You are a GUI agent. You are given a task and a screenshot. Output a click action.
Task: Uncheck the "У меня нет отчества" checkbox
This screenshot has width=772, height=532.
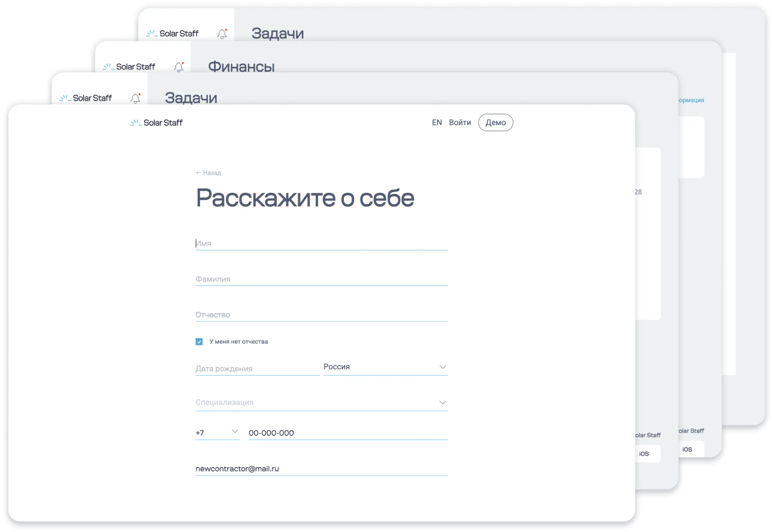[199, 342]
